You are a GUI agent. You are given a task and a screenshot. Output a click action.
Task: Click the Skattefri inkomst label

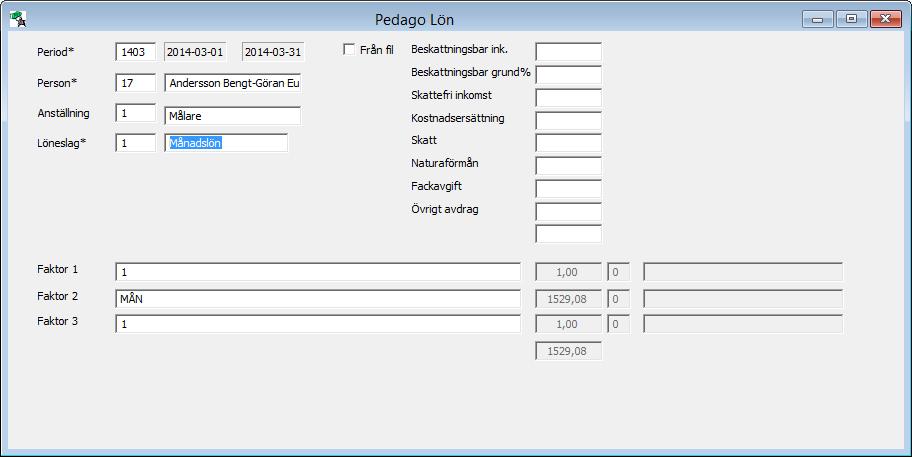click(x=451, y=95)
